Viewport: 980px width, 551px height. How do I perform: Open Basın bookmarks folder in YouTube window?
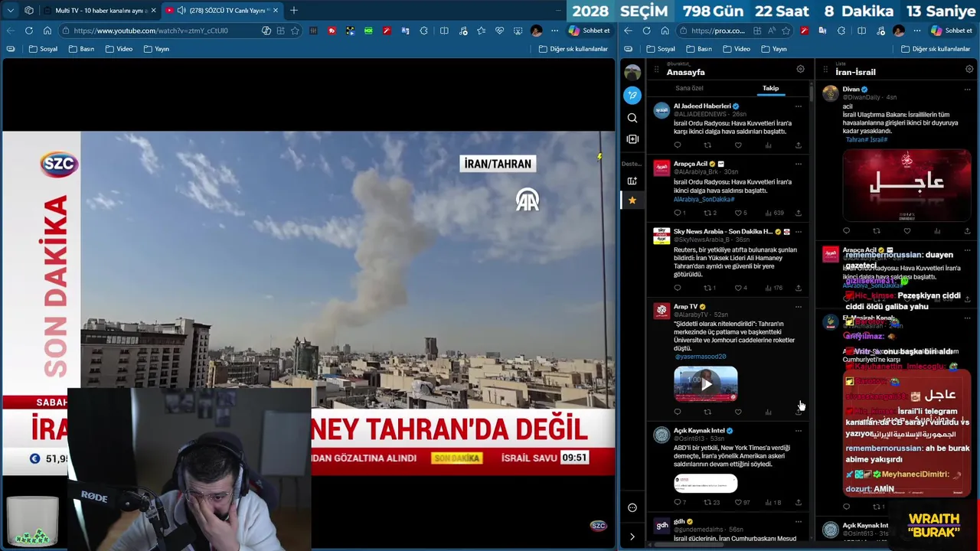(81, 49)
